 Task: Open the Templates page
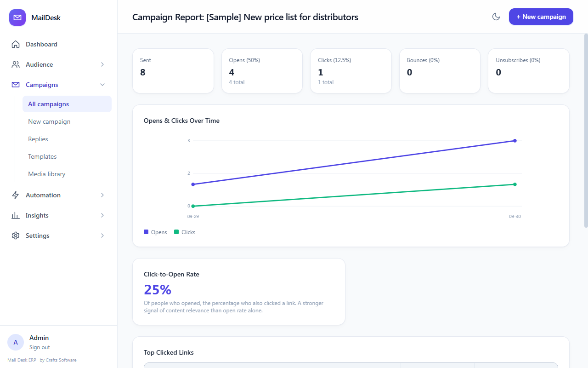67,156
